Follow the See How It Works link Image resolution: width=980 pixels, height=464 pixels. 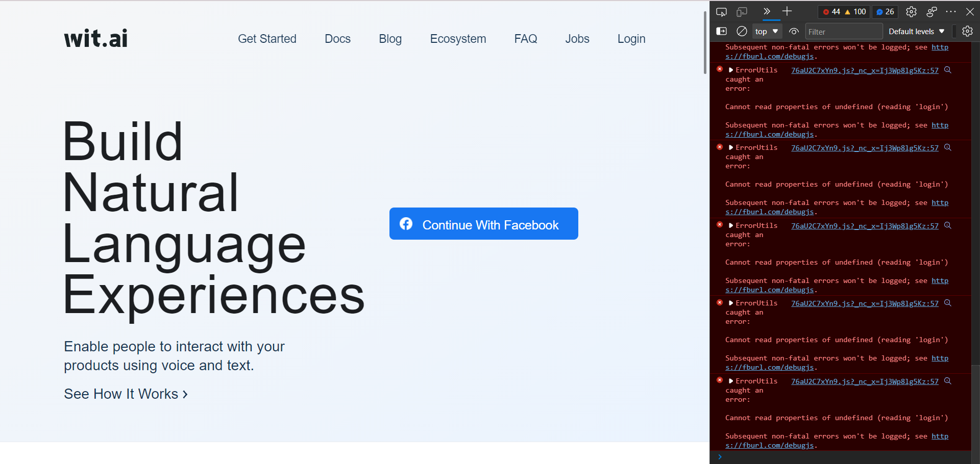click(x=126, y=394)
